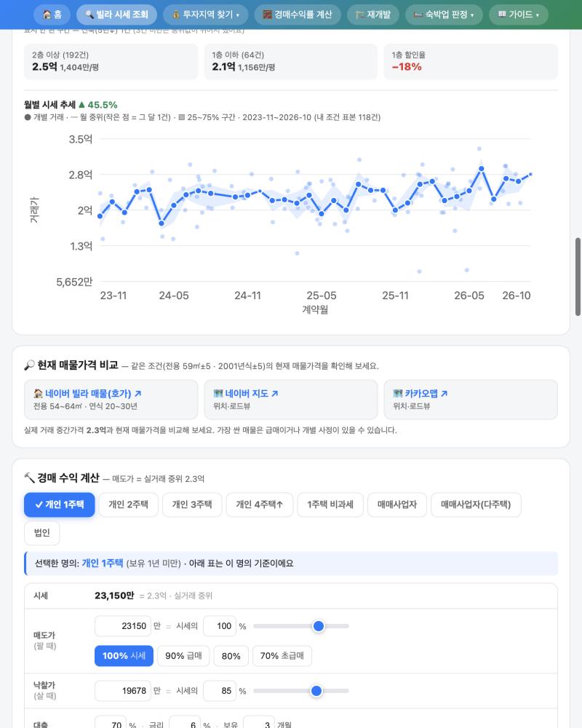Choose the 70% 초급매 preset
Viewport: 582px width, 728px height.
(x=282, y=656)
